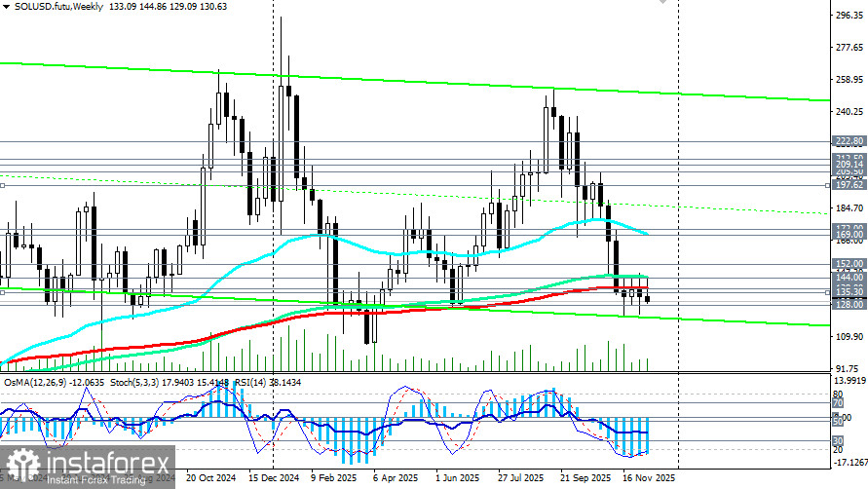868x489 pixels.
Task: Click the 21 Sep 2025 date label
Action: point(585,478)
